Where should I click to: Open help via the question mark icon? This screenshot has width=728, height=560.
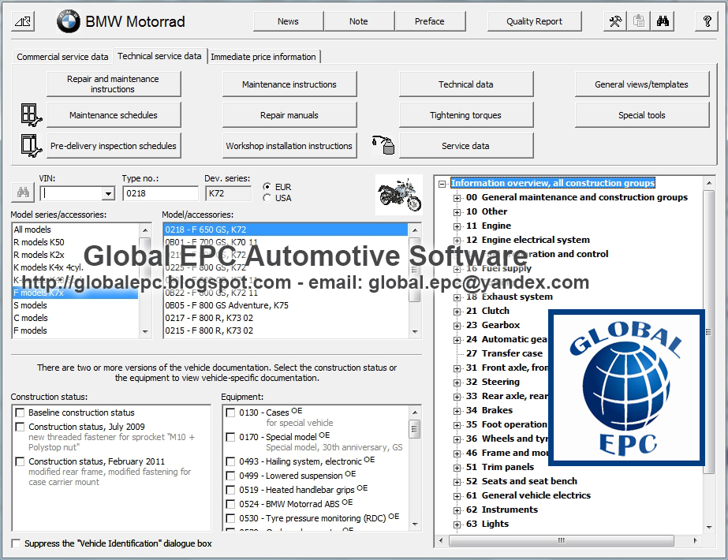point(706,21)
